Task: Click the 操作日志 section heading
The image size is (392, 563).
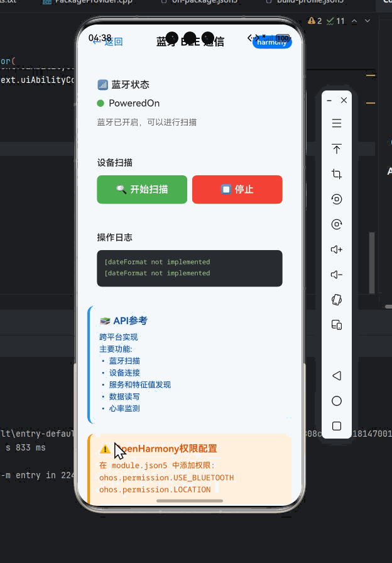Action: tap(114, 238)
